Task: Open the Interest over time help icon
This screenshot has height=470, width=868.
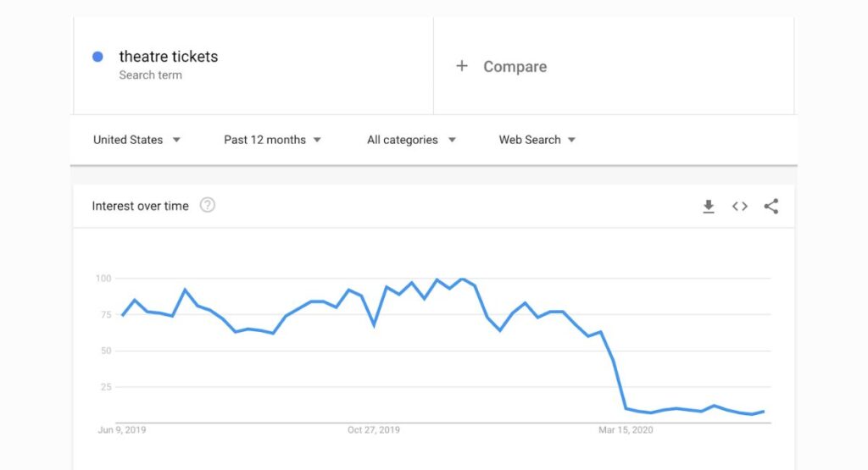Action: pos(208,205)
